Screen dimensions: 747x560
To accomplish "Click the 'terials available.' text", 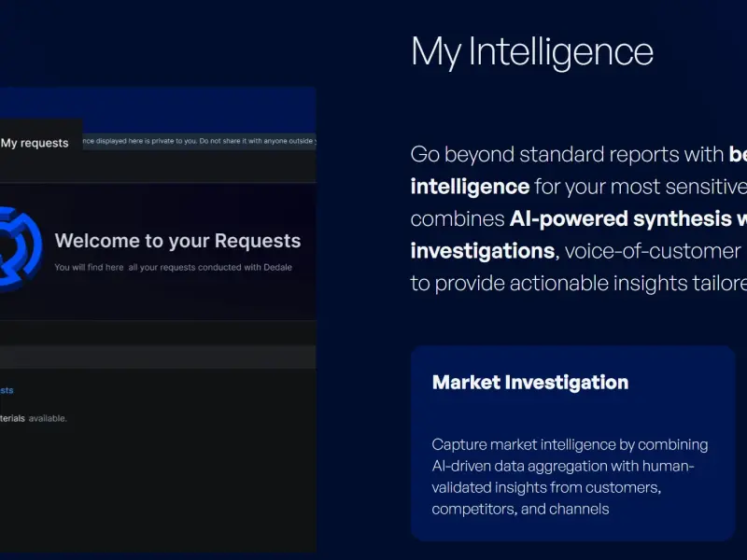I will point(34,418).
